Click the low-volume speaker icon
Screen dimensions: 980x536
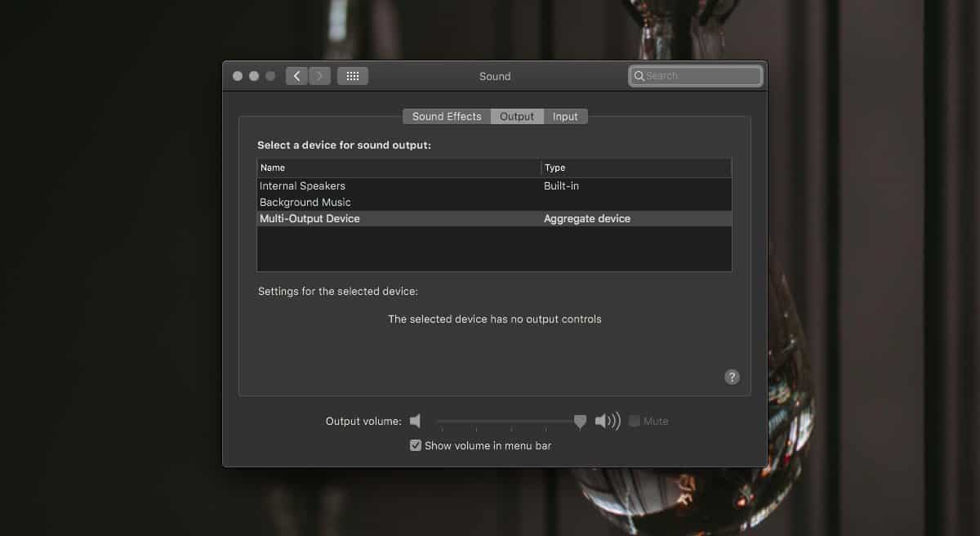click(x=415, y=421)
